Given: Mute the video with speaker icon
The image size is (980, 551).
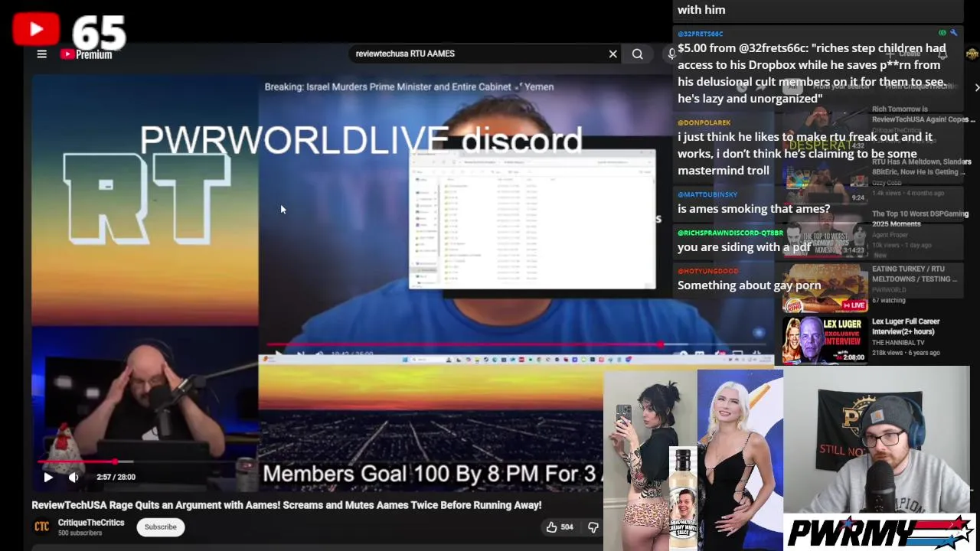Looking at the screenshot, I should click(x=73, y=477).
